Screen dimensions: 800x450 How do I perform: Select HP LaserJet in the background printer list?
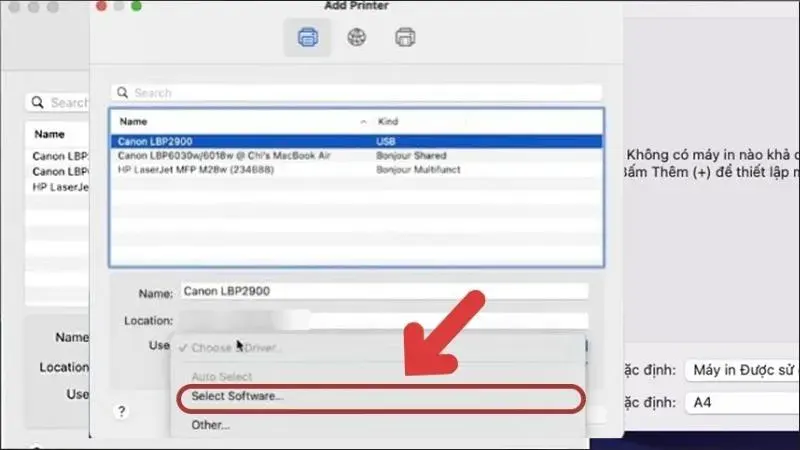[x=62, y=186]
